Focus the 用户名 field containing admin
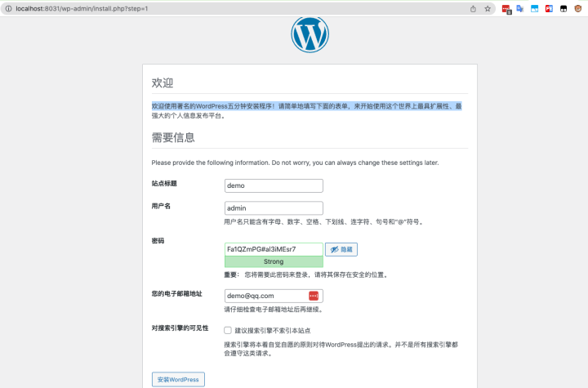 point(274,208)
